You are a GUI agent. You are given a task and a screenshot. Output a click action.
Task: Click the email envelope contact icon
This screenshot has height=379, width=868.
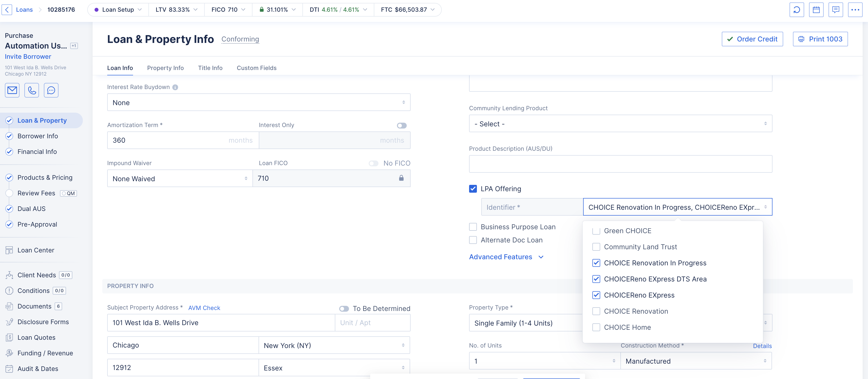(x=12, y=90)
